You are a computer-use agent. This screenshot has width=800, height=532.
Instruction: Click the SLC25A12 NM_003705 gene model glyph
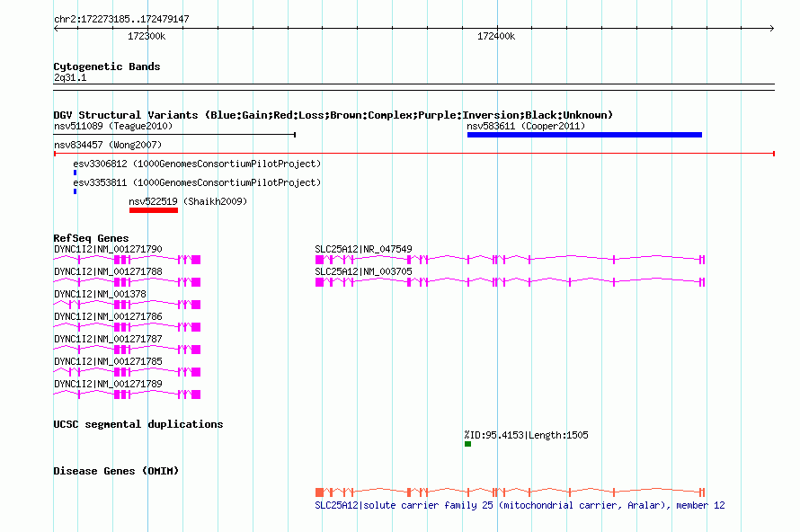tap(511, 282)
